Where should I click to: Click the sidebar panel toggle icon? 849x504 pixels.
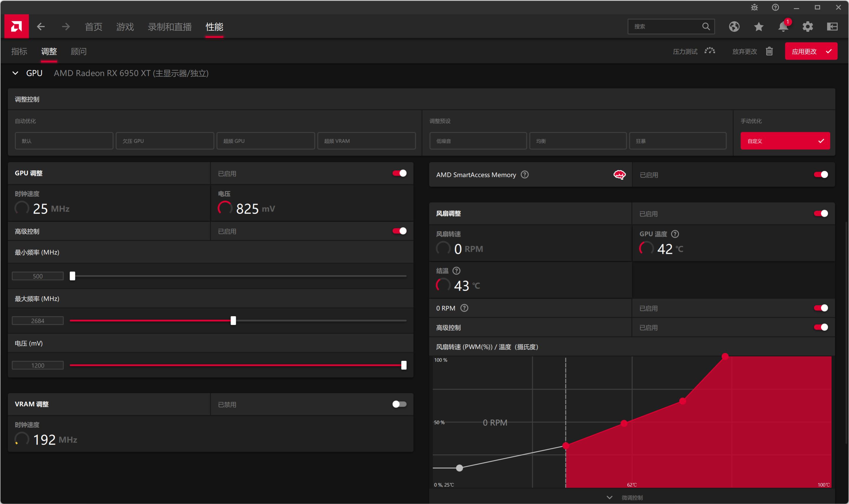[832, 27]
